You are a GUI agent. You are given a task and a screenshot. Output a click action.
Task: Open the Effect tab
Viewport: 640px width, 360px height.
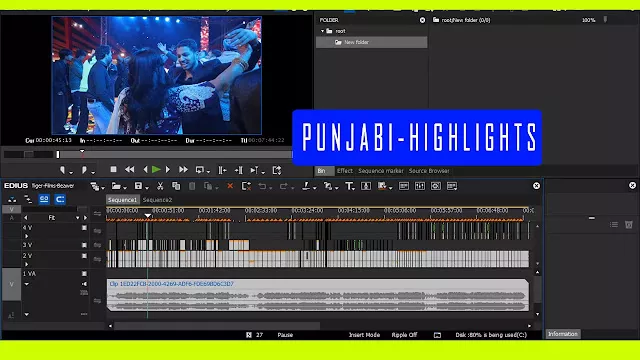pos(345,171)
